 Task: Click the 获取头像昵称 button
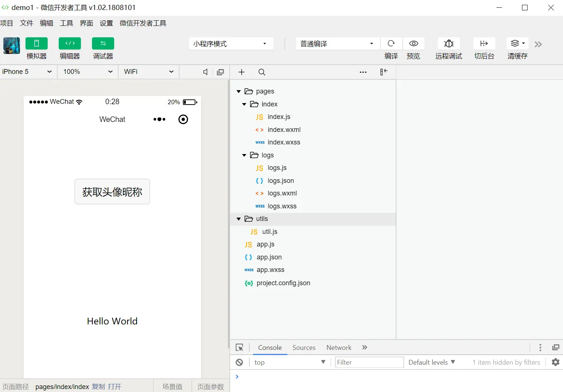[x=112, y=192]
